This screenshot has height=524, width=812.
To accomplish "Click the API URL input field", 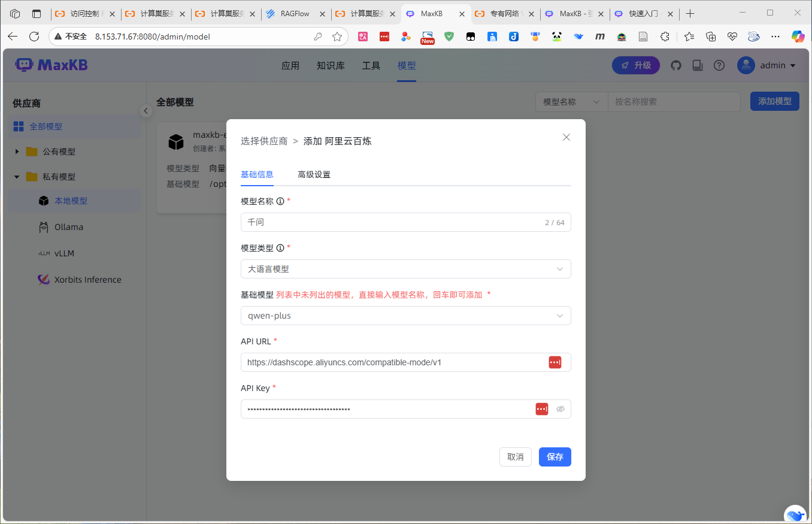I will tap(405, 362).
